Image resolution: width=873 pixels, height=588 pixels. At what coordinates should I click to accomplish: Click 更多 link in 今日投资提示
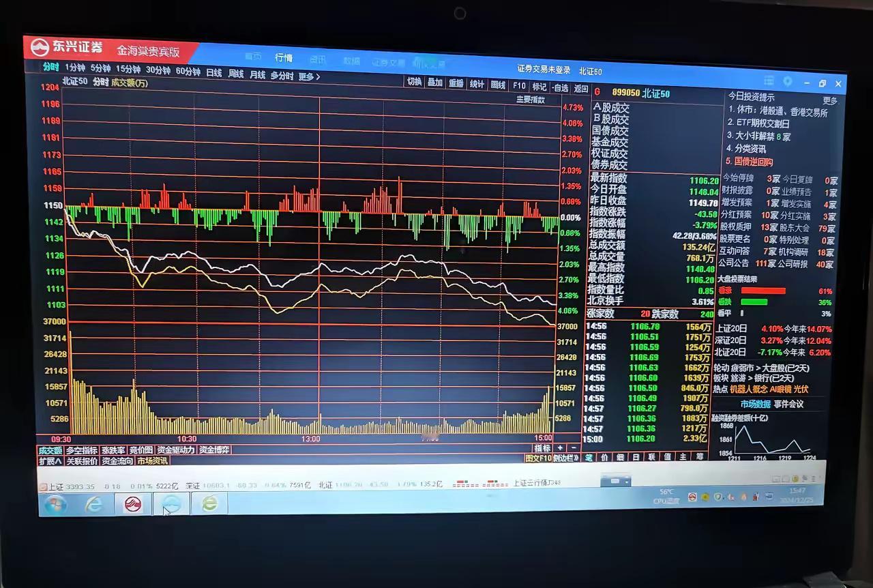829,101
